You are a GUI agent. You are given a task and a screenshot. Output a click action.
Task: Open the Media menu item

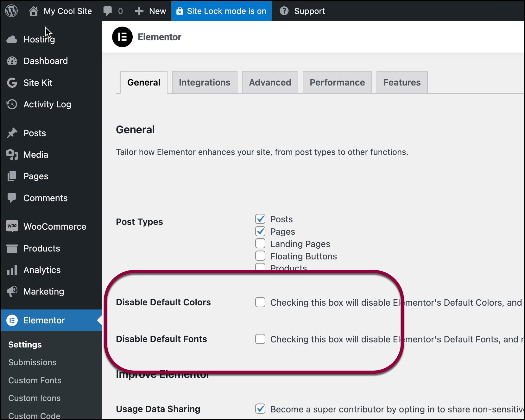pyautogui.click(x=36, y=155)
